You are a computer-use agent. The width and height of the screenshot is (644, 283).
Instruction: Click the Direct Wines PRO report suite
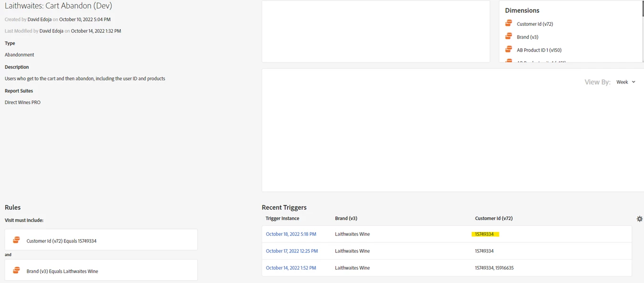pyautogui.click(x=22, y=103)
